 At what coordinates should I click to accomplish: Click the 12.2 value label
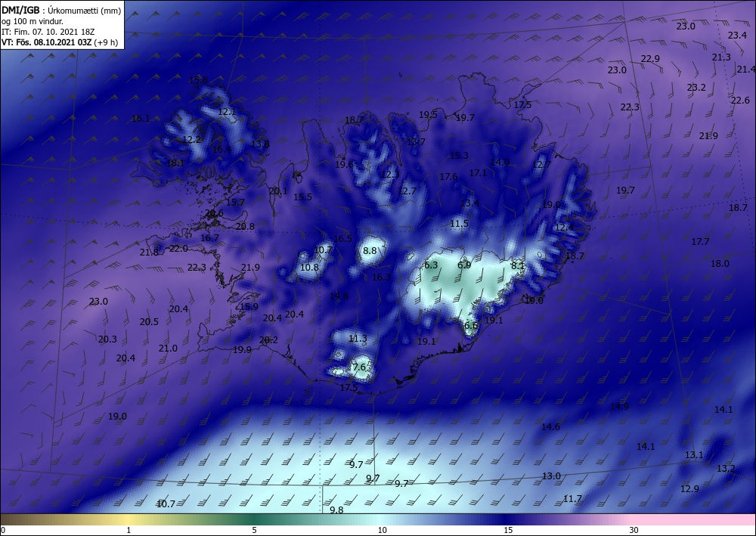[191, 140]
